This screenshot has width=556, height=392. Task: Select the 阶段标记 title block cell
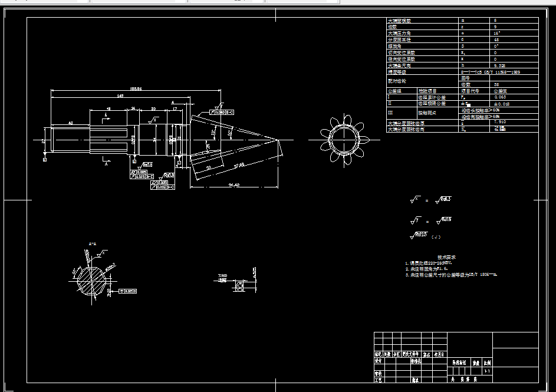click(x=459, y=363)
